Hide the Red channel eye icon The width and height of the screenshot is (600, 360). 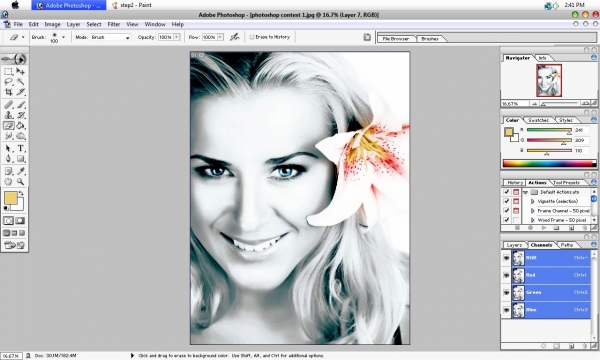506,275
